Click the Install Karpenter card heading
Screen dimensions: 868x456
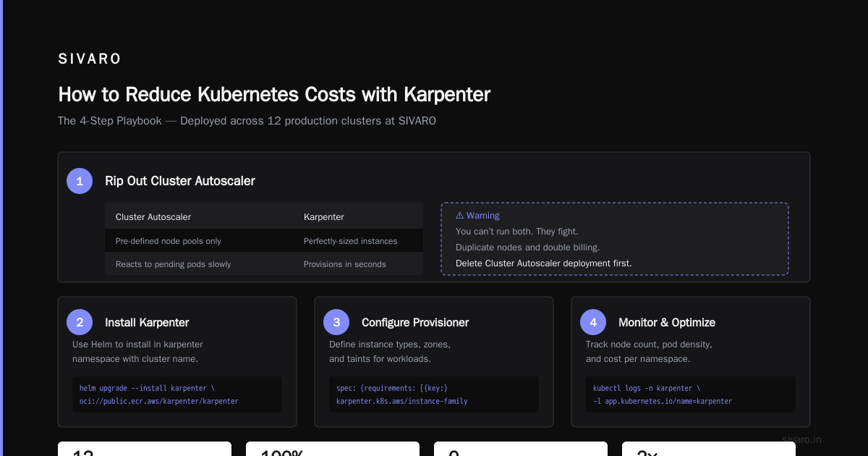tap(147, 323)
